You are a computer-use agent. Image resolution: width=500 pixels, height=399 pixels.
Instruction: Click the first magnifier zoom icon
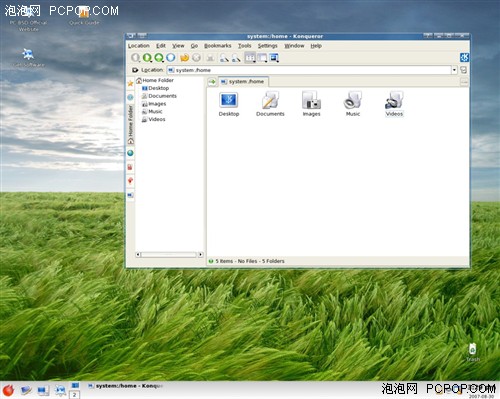224,58
